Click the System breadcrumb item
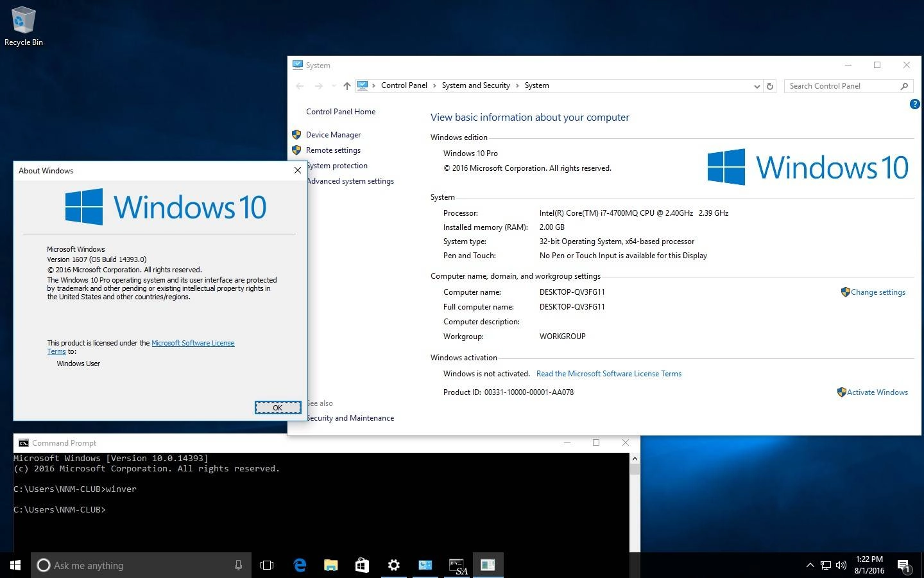924x578 pixels. click(x=536, y=85)
